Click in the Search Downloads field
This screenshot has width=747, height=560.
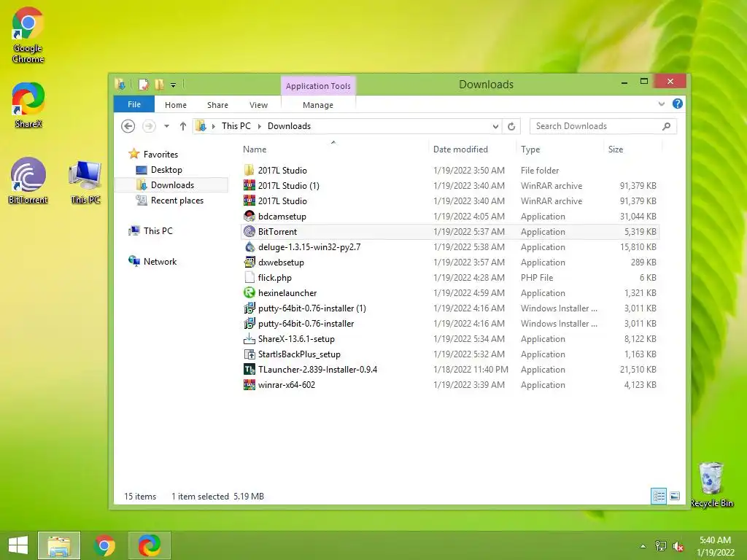603,126
